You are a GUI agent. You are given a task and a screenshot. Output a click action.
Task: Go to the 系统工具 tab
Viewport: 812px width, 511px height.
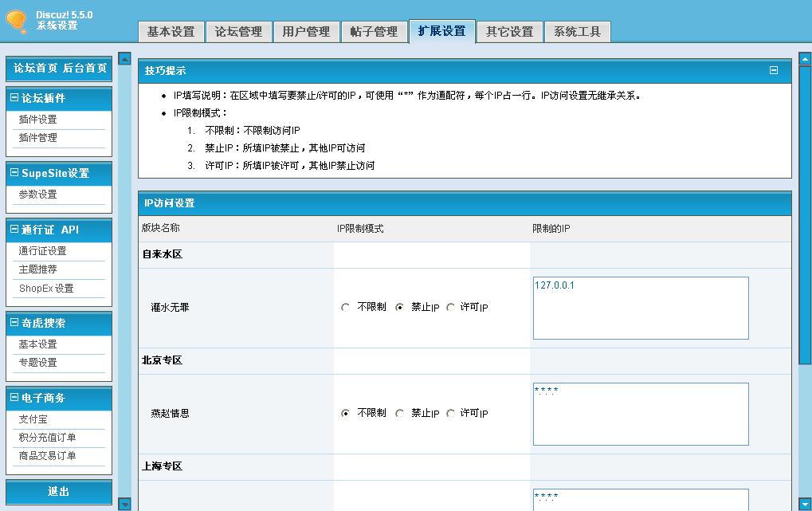pyautogui.click(x=578, y=32)
